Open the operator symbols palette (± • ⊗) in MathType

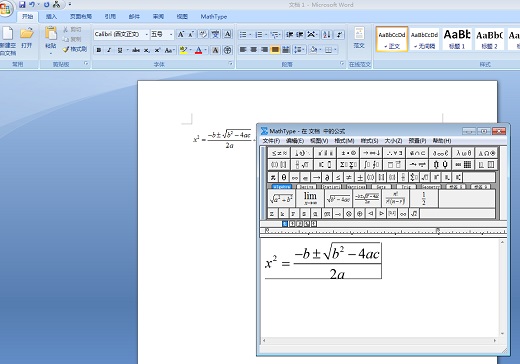pyautogui.click(x=348, y=153)
